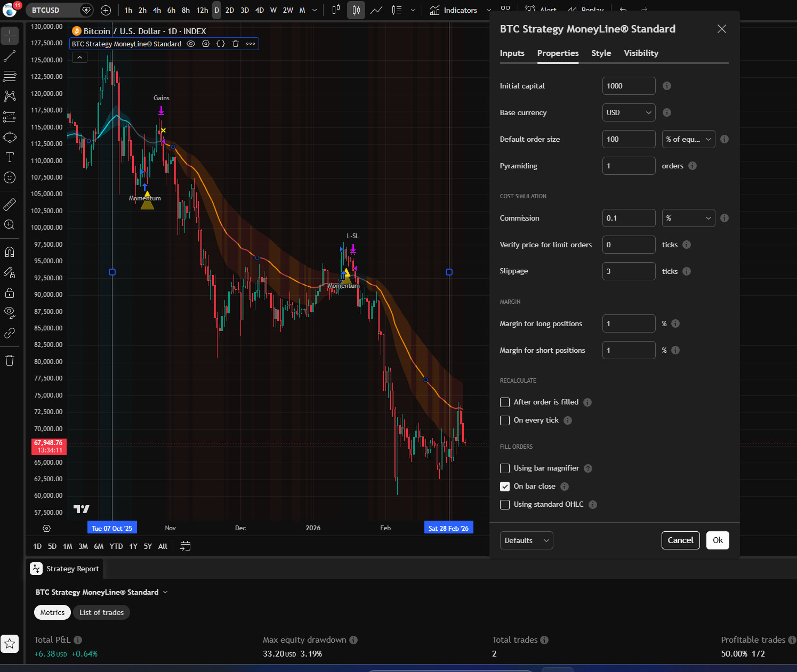Click Slippage ticks input field
This screenshot has height=672, width=797.
pyautogui.click(x=629, y=271)
